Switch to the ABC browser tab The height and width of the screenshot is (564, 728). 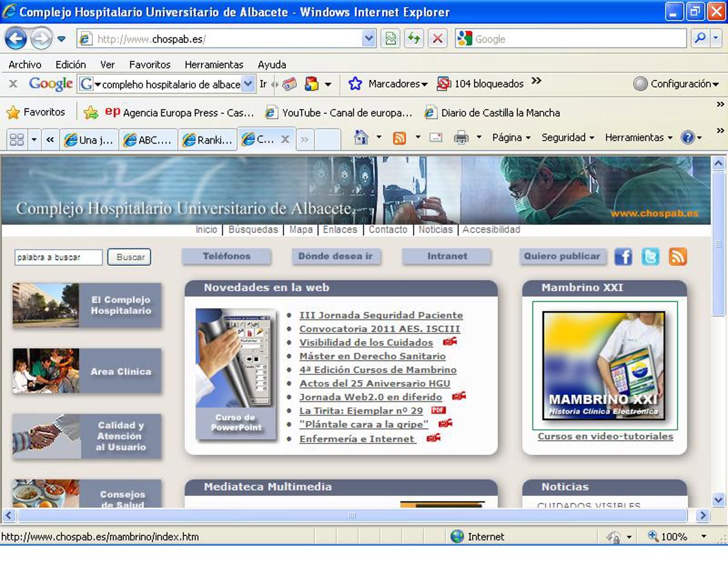(x=149, y=140)
